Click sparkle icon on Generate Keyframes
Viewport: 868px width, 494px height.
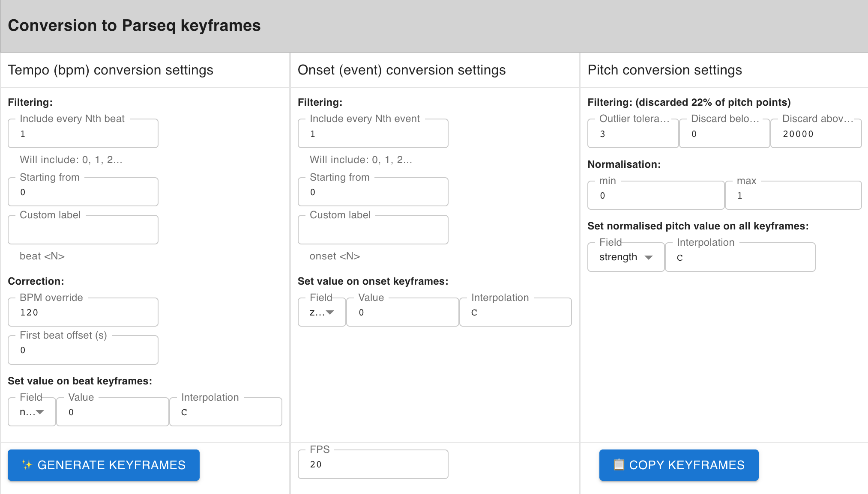27,465
